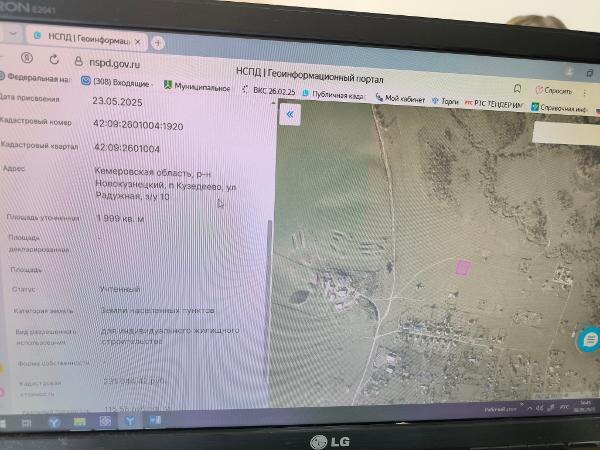
Task: Open the yellow folder icon on the taskbar
Action: [80, 422]
